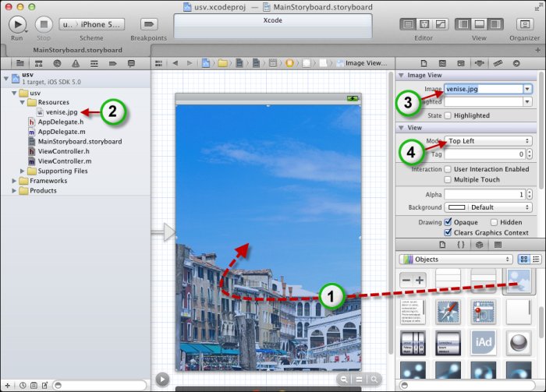Open the Mode dropdown showing Top Left
The width and height of the screenshot is (546, 392).
pyautogui.click(x=488, y=141)
